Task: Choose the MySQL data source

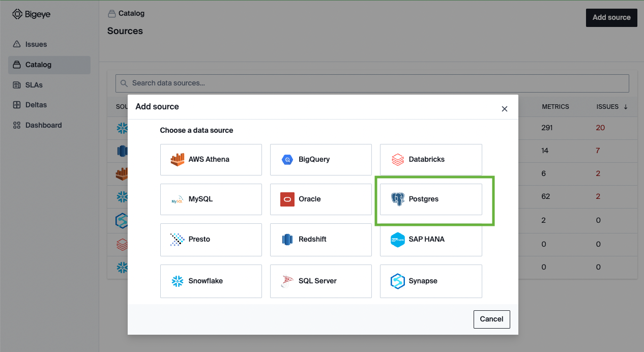Action: coord(211,199)
